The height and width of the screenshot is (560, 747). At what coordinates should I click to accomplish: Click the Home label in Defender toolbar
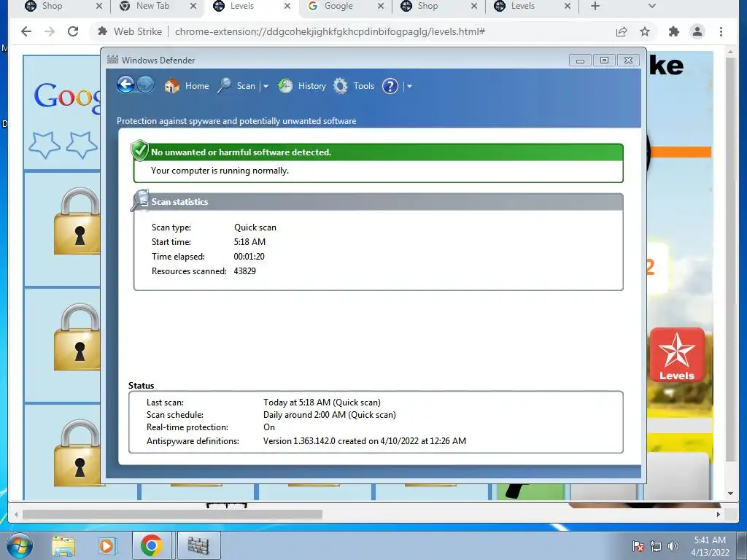[197, 86]
